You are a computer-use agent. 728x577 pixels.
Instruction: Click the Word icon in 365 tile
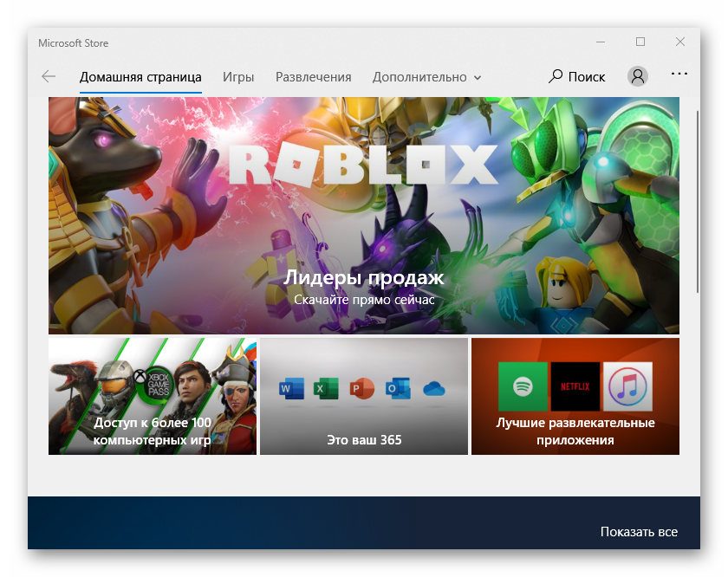tap(288, 389)
